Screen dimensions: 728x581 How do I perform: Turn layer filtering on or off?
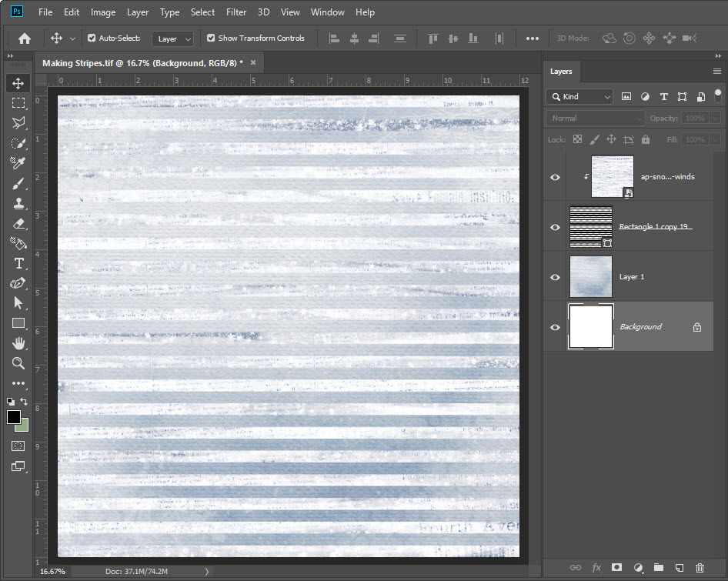click(718, 96)
